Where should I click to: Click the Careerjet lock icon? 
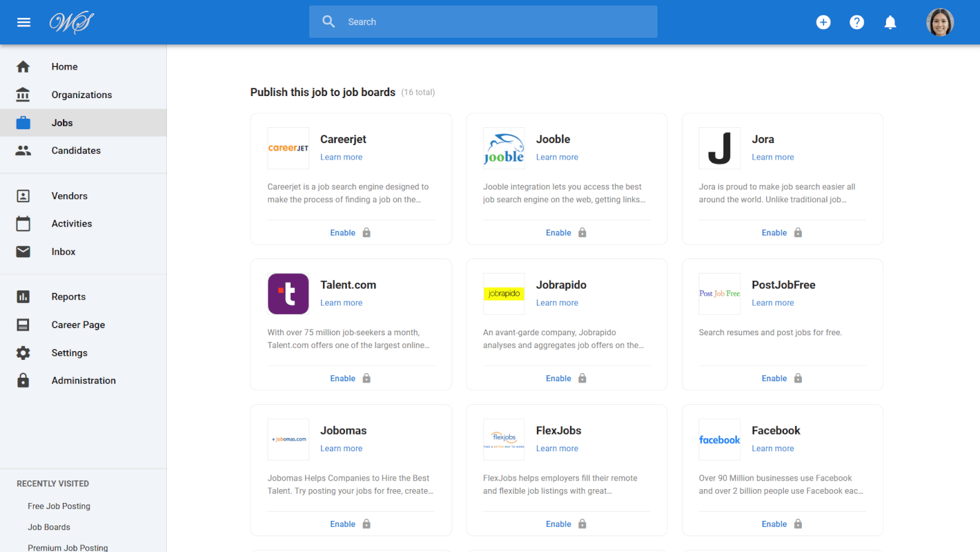tap(367, 233)
